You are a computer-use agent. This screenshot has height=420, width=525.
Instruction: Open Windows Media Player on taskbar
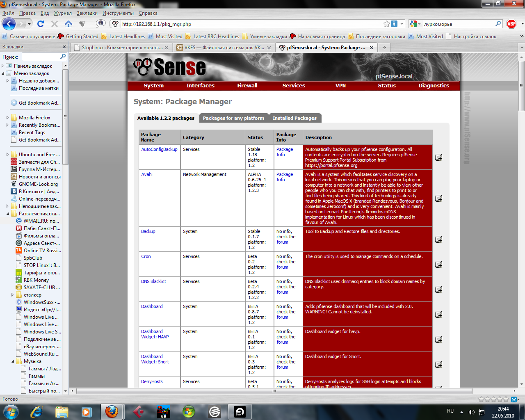tap(87, 411)
